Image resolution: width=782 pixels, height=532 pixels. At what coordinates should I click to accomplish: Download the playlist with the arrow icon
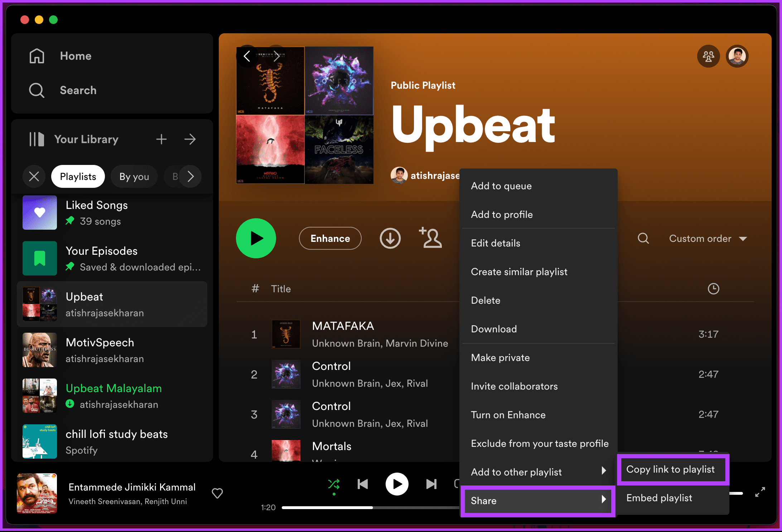pos(390,238)
